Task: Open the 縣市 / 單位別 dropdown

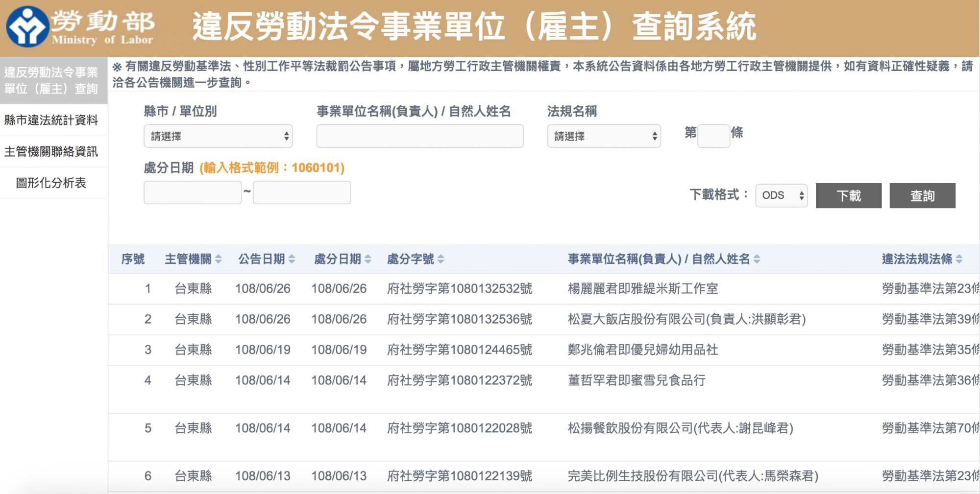Action: click(x=218, y=136)
